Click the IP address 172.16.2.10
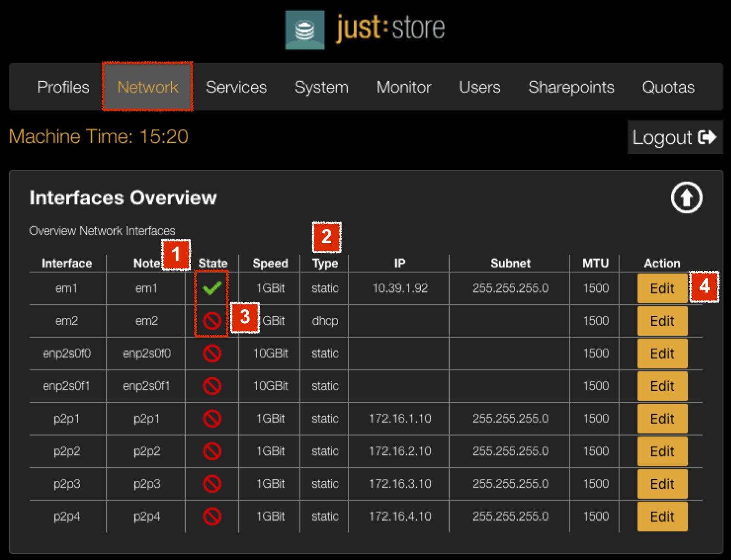731x560 pixels. 400,451
